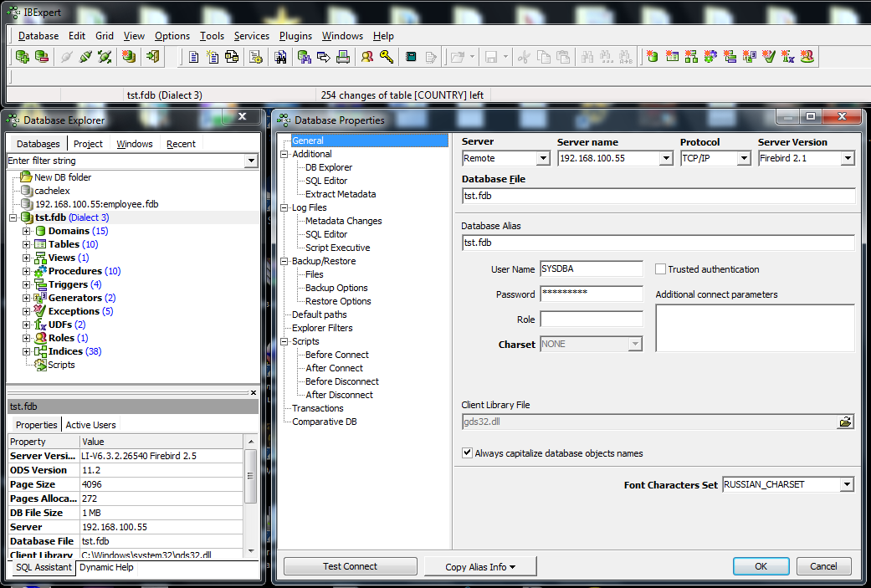Browse for the Client Library File
871x588 pixels.
(x=845, y=422)
